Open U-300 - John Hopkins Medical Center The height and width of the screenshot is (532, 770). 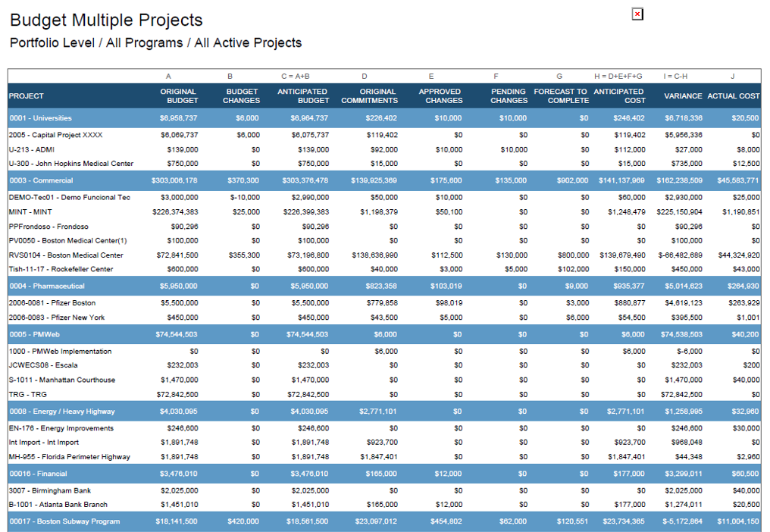71,164
